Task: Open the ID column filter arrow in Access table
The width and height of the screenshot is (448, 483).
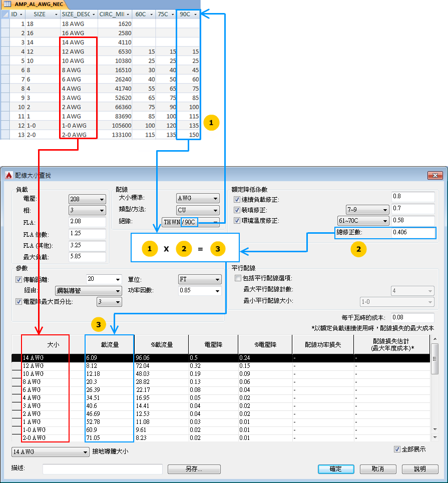Action: [21, 15]
